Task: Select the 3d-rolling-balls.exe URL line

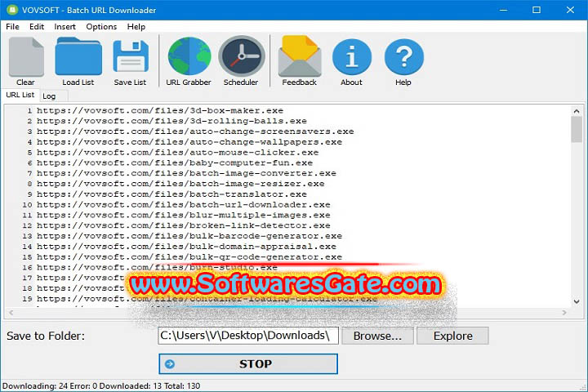Action: pyautogui.click(x=171, y=121)
